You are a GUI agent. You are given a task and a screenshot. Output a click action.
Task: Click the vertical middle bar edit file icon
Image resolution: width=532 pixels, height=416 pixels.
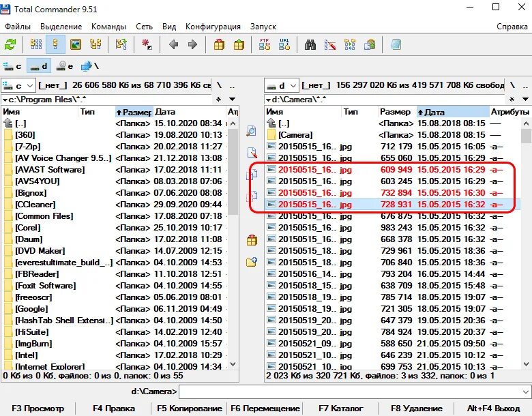click(252, 153)
